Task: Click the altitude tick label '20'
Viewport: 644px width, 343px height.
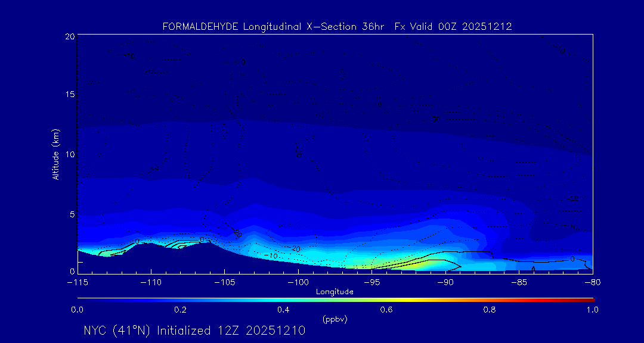Action: pos(69,36)
